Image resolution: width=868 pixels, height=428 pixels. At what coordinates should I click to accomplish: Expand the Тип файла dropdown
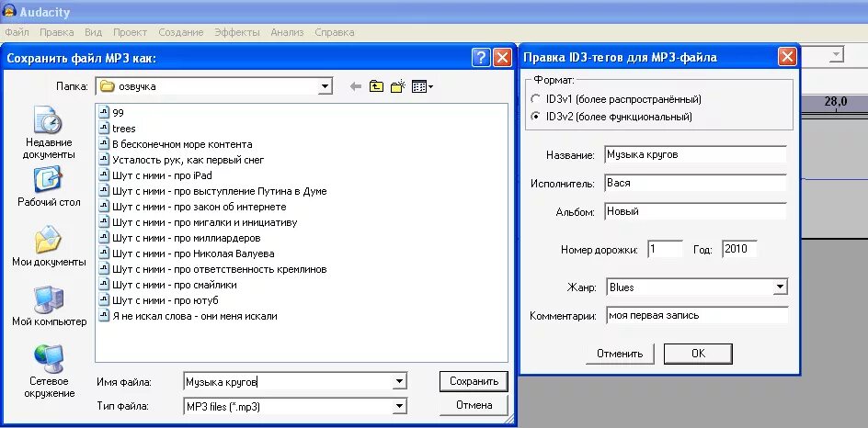tap(399, 407)
